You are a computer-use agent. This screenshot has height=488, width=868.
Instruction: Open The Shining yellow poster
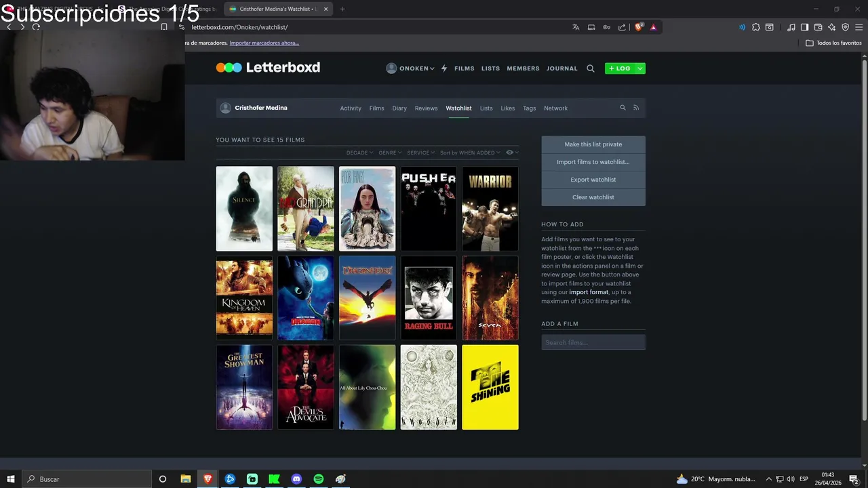click(x=490, y=387)
